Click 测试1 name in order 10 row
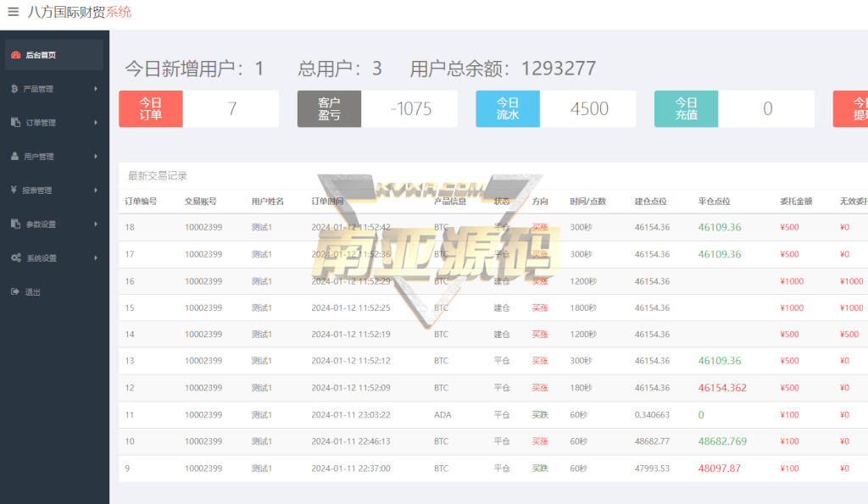The height and width of the screenshot is (504, 868). click(x=261, y=441)
